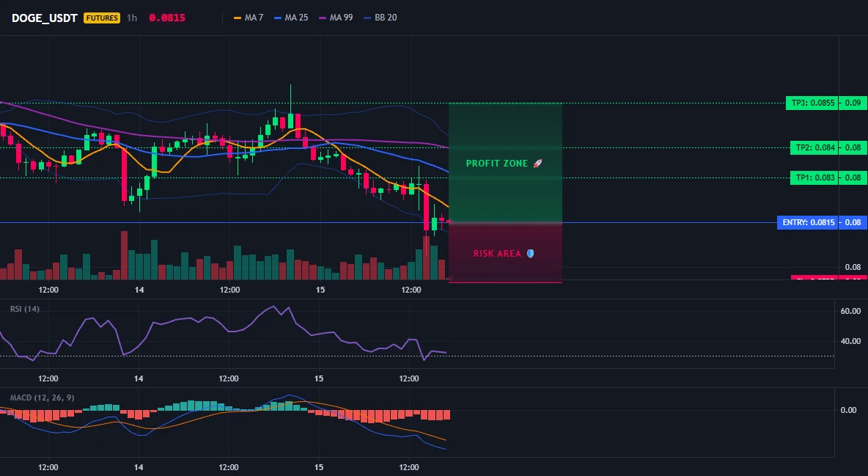Toggle the BB 20 legend entry

[x=380, y=18]
